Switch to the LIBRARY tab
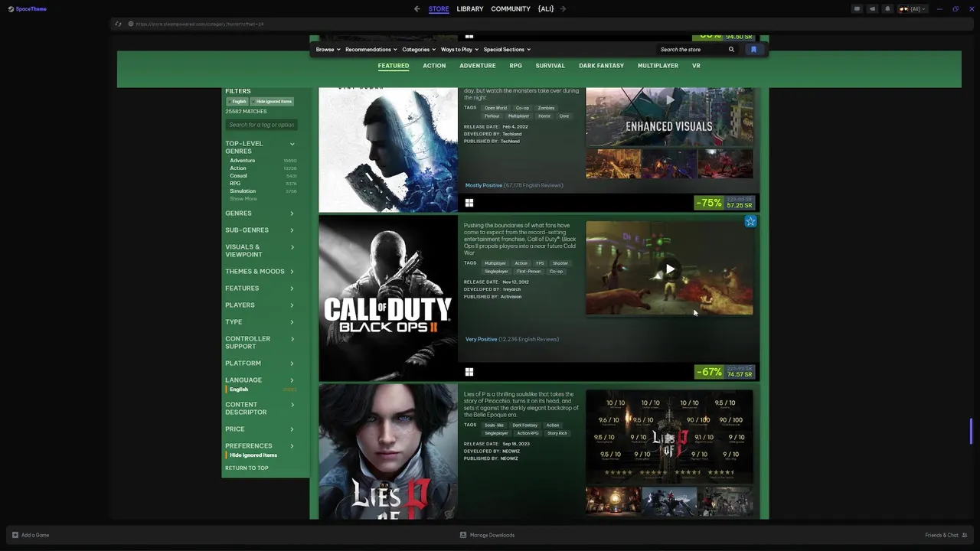This screenshot has width=980, height=551. (x=470, y=9)
